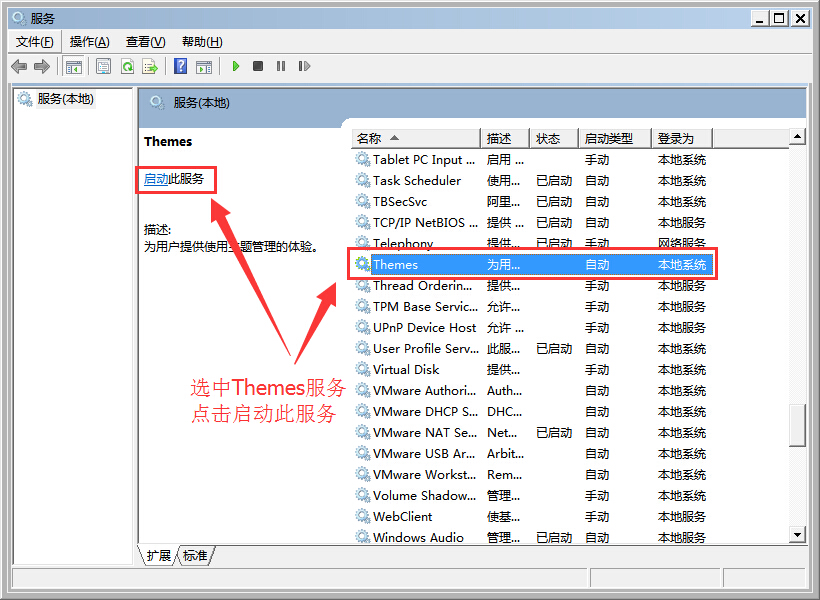Viewport: 820px width, 600px height.
Task: Toggle the console tree pane visibility
Action: click(x=73, y=66)
